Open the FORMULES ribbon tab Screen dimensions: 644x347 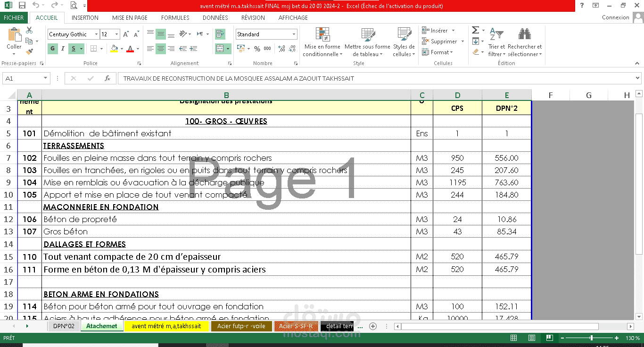(x=175, y=18)
